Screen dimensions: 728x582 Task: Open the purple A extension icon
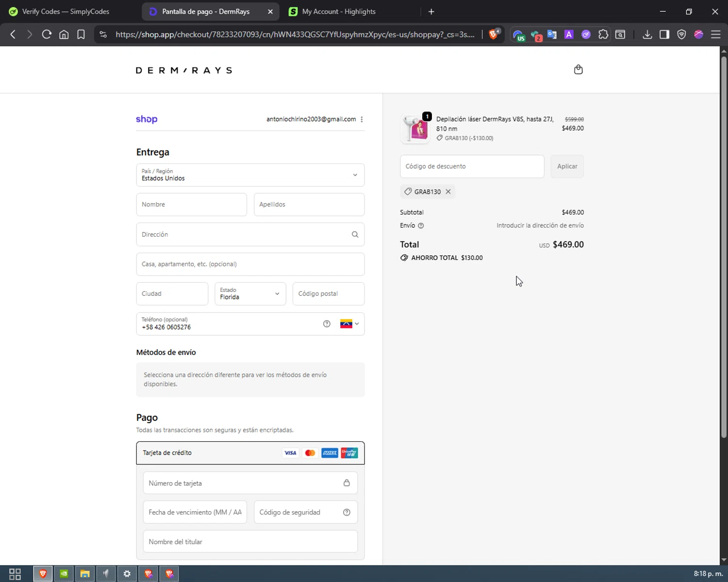pyautogui.click(x=569, y=34)
